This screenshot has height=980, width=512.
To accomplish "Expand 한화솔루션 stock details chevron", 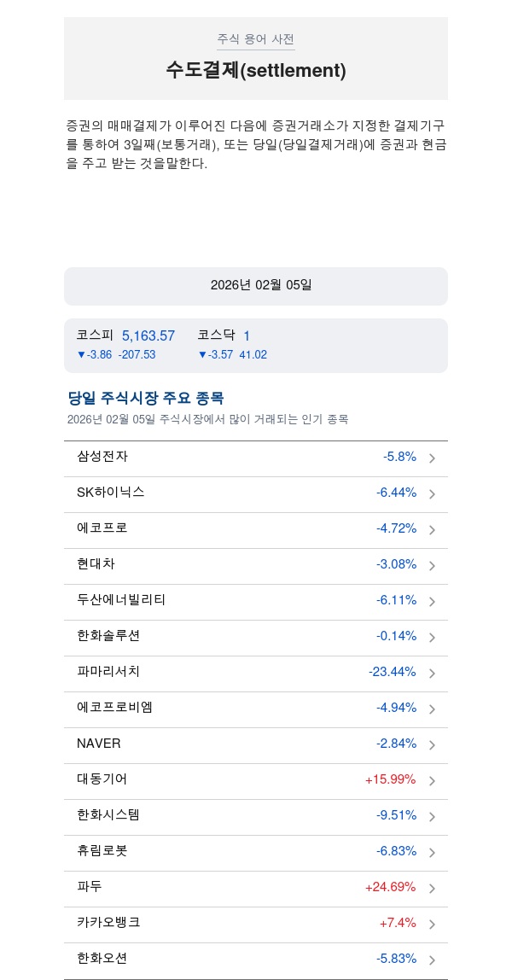I will pyautogui.click(x=432, y=638).
